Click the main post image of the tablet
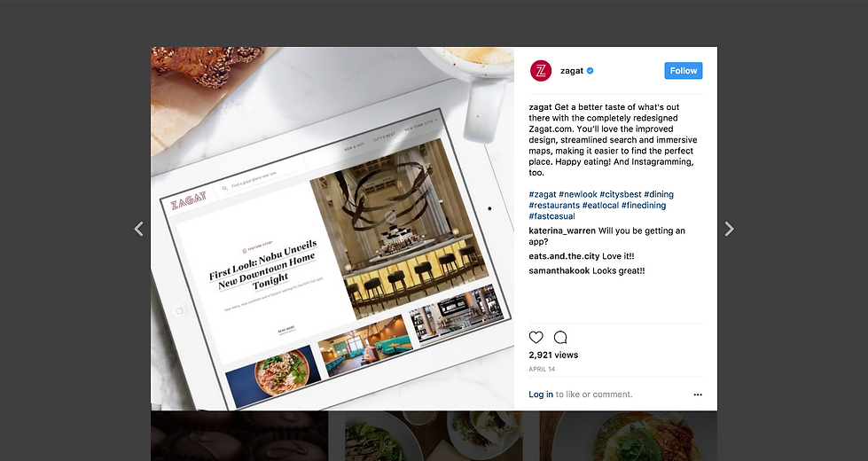The image size is (868, 461). [x=332, y=229]
